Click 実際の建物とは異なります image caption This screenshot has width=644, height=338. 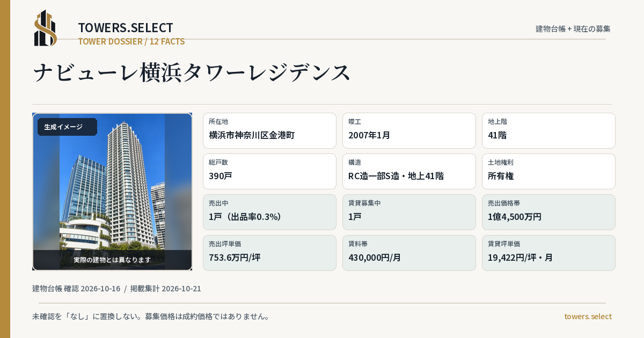[x=112, y=260]
